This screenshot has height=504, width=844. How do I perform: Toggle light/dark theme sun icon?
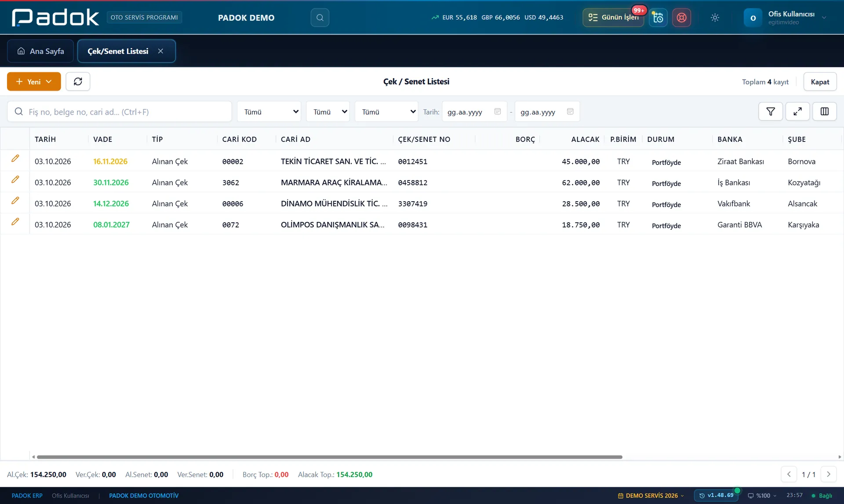[x=715, y=18]
